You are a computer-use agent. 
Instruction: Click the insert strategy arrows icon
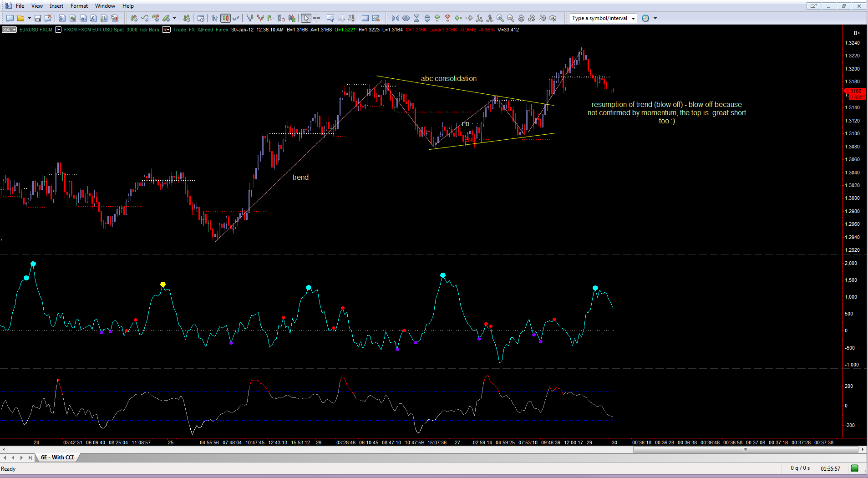click(156, 18)
